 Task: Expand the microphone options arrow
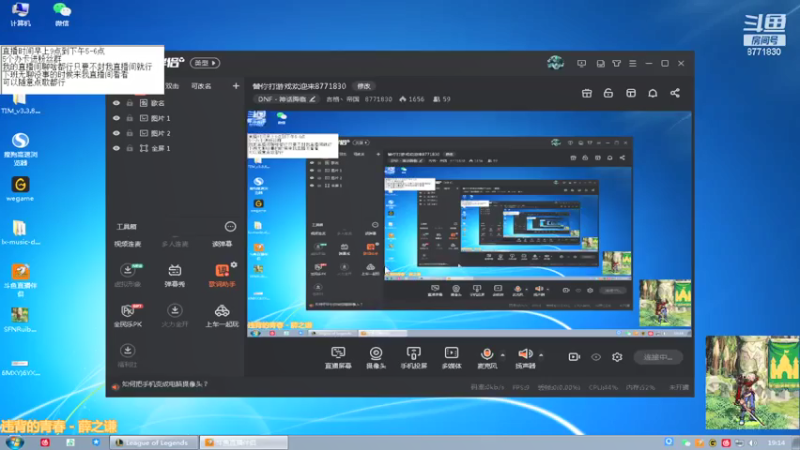point(503,354)
